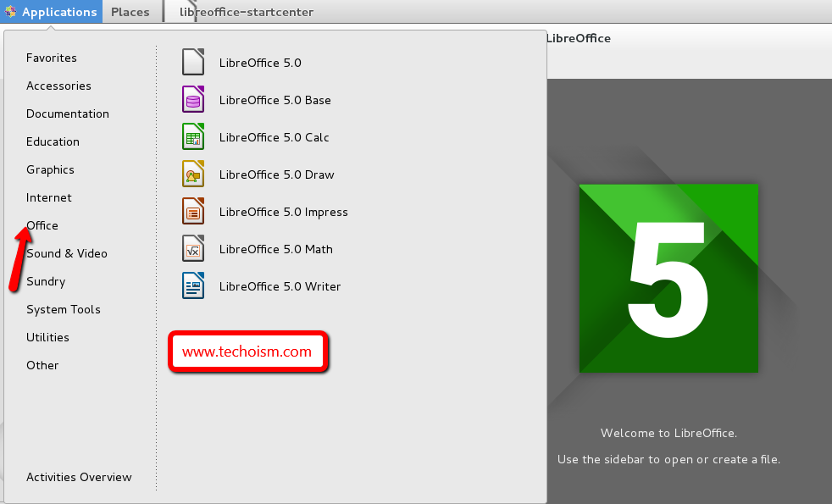
Task: Click "Use the sidebar to open or create a file."
Action: (x=668, y=459)
